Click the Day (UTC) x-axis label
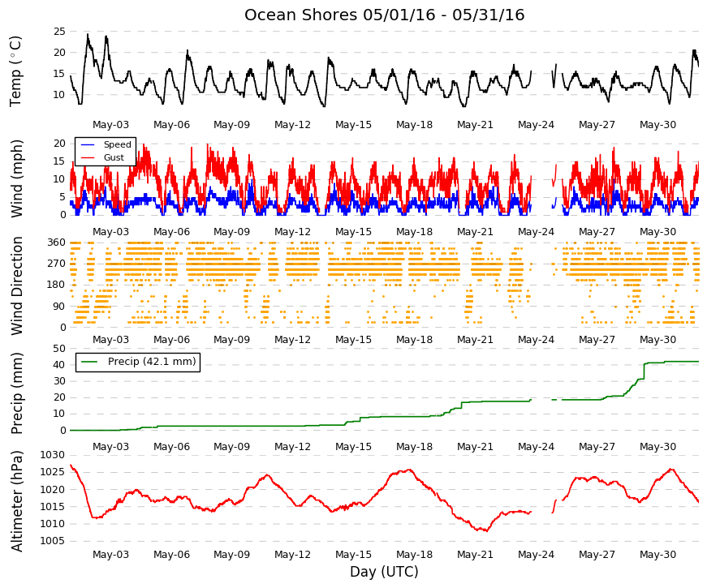The height and width of the screenshot is (588, 707). [x=384, y=572]
